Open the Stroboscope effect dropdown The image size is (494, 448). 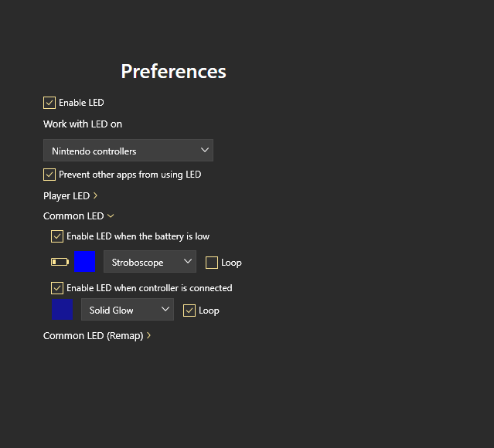[x=150, y=263]
